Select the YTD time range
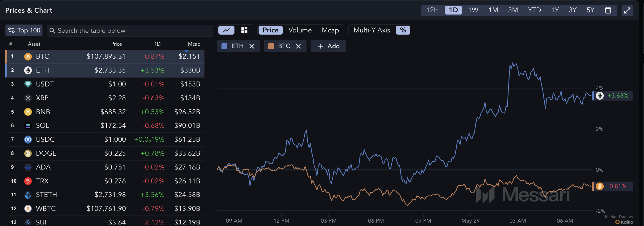 tap(535, 10)
